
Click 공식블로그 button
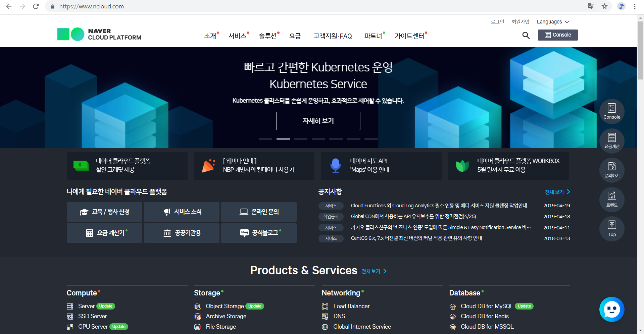(x=259, y=233)
